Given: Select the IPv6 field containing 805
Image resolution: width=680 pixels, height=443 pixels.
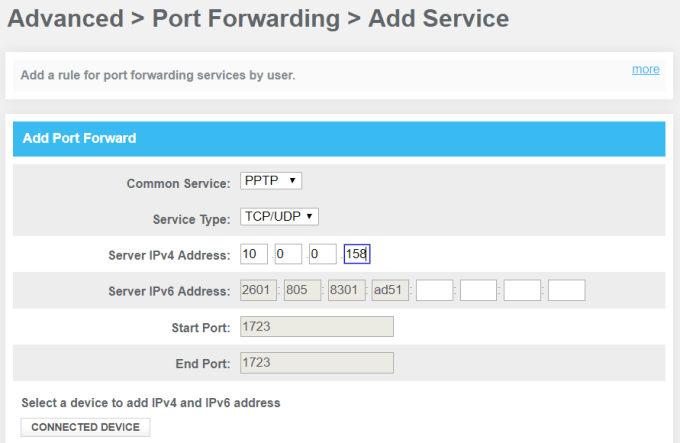Looking at the screenshot, I should click(302, 291).
